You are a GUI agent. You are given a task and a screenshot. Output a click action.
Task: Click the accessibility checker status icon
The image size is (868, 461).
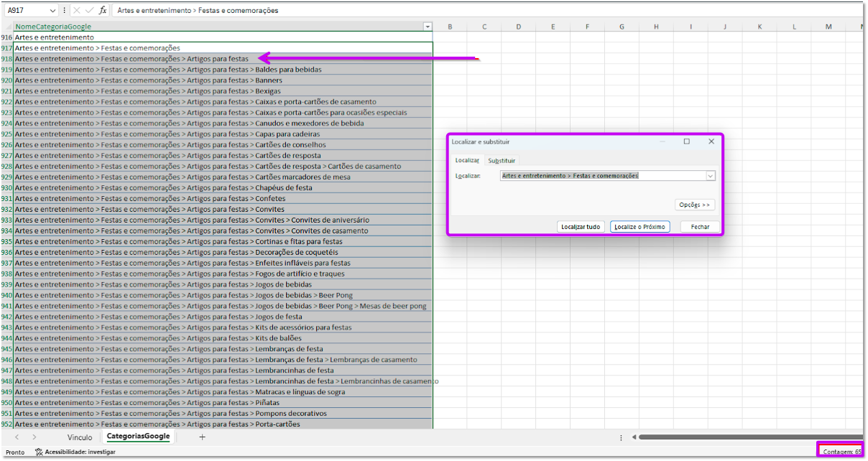click(39, 452)
